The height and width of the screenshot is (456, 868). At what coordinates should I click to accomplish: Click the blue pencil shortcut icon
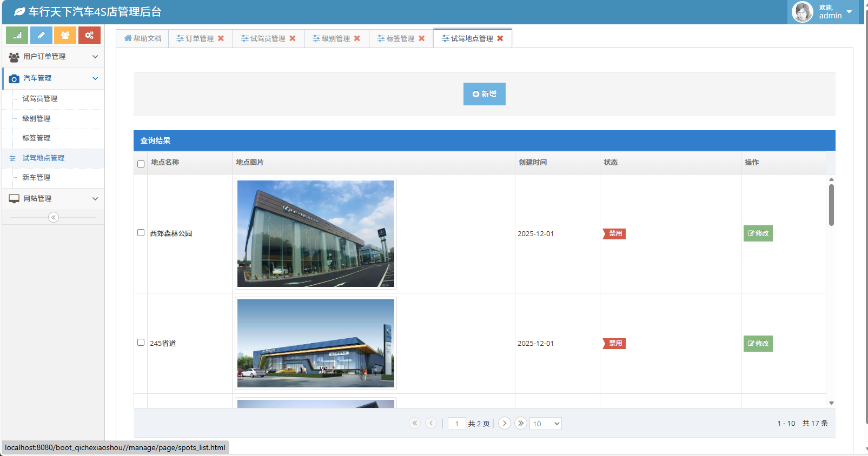(41, 35)
